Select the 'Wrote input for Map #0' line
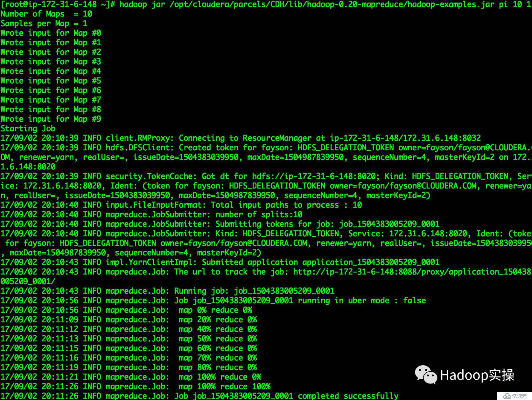Image resolution: width=532 pixels, height=400 pixels. pyautogui.click(x=51, y=33)
